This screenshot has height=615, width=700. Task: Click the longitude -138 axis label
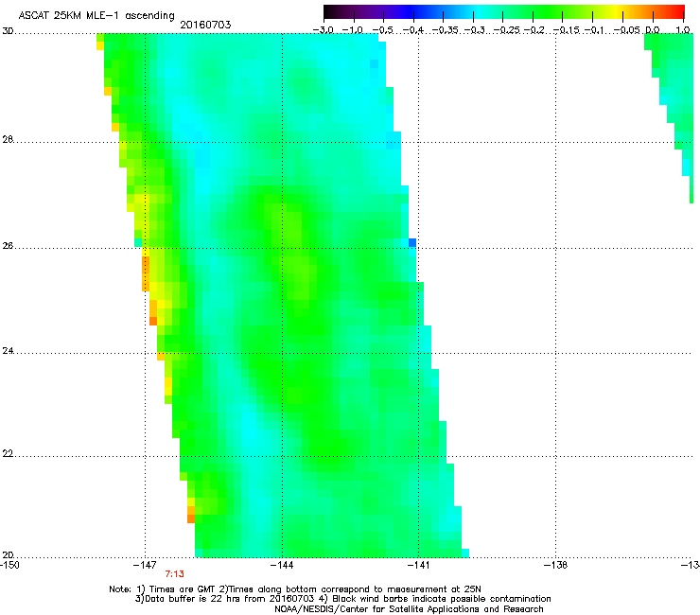555,565
